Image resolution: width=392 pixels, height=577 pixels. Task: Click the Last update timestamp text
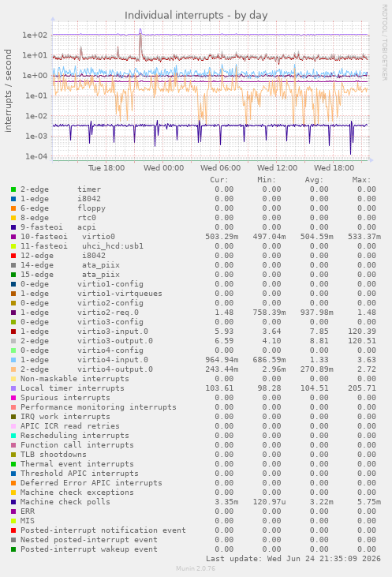[293, 559]
